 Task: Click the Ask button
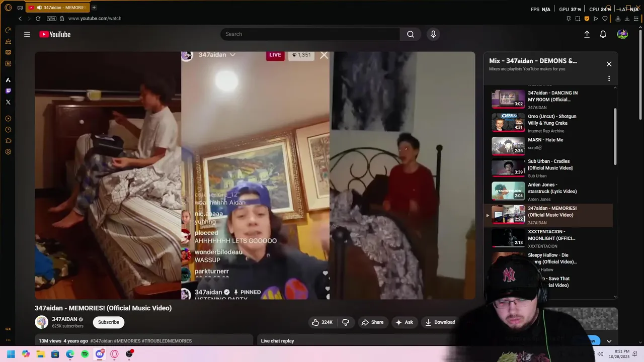(405, 322)
